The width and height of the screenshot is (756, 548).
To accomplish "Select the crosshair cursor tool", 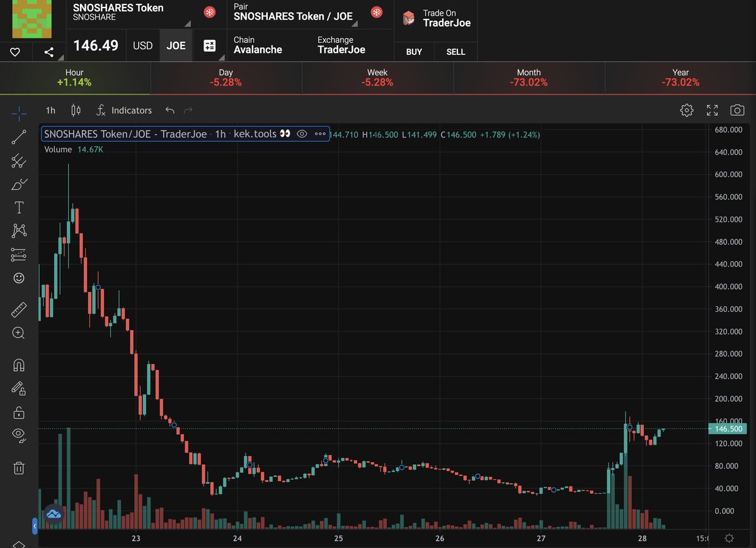I will pos(19,114).
